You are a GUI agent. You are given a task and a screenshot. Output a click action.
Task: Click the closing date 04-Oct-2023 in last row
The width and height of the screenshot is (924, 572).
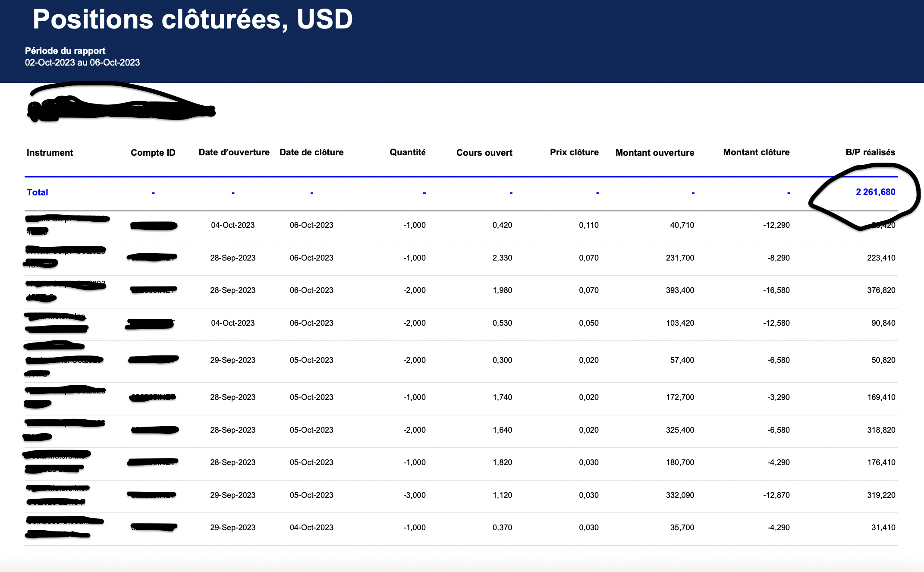tap(311, 528)
